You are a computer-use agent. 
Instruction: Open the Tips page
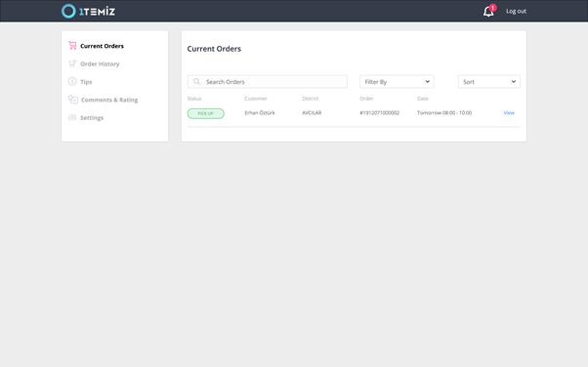click(x=86, y=82)
